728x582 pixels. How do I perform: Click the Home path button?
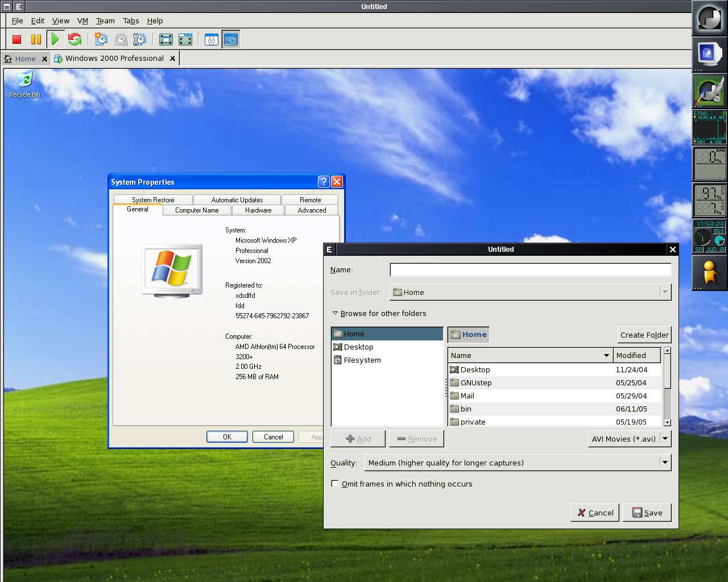469,335
